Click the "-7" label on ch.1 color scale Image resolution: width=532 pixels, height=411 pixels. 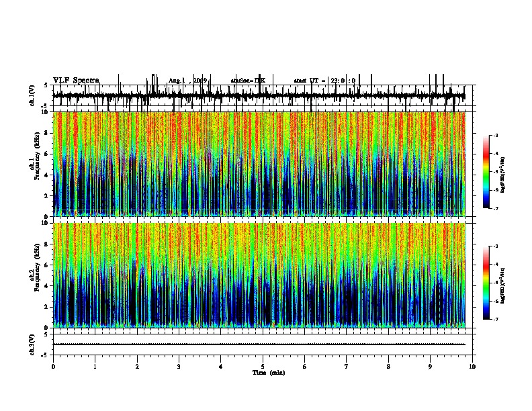495,208
